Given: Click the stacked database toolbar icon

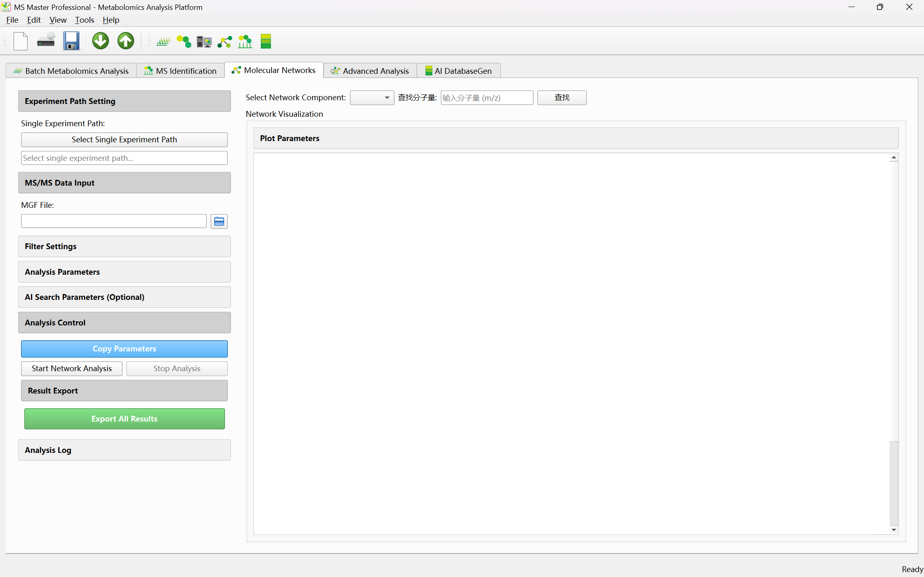Looking at the screenshot, I should click(266, 41).
